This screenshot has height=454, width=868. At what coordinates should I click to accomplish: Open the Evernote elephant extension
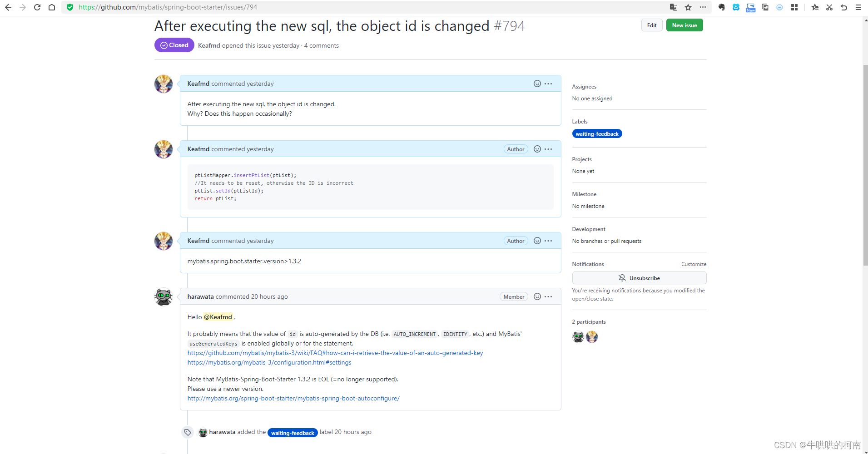tap(721, 7)
